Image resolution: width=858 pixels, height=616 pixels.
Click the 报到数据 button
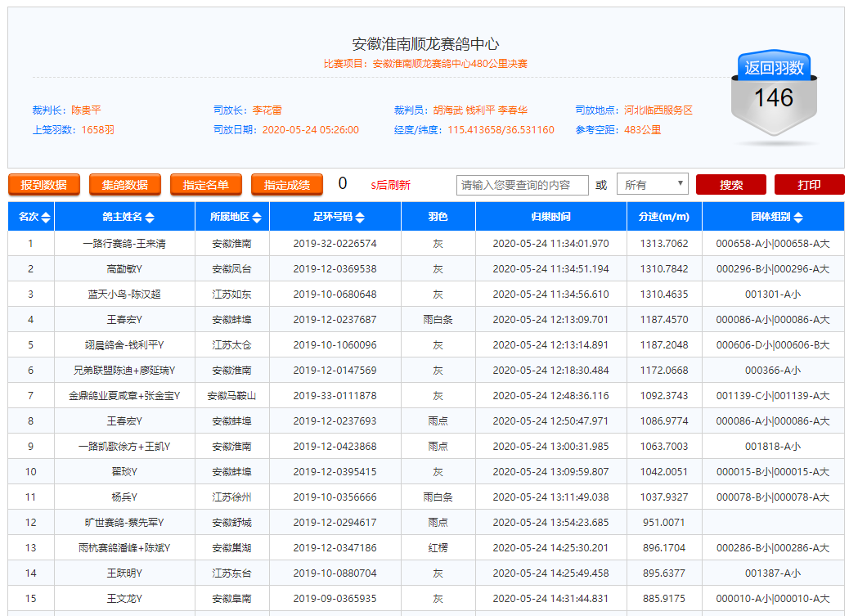coord(43,185)
